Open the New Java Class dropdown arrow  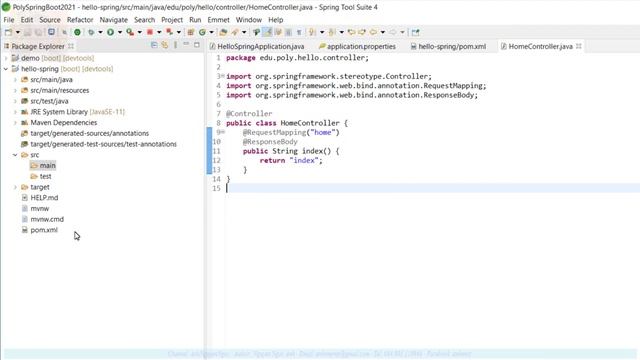[211, 32]
